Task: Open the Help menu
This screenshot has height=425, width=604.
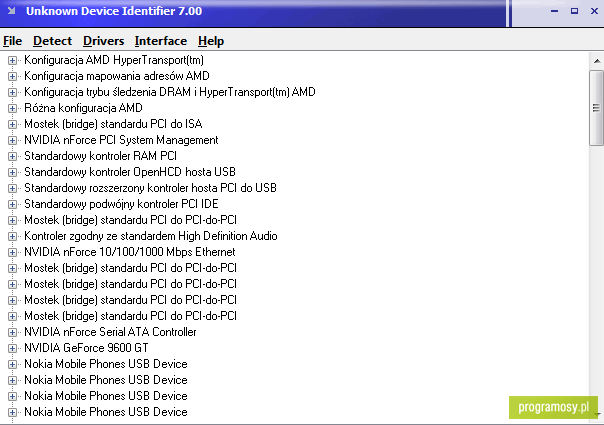Action: (x=211, y=41)
